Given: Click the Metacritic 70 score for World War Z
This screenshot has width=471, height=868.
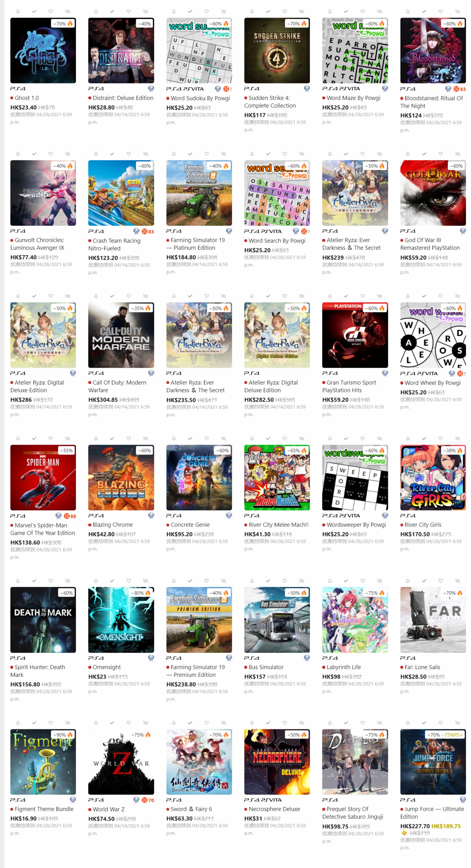Looking at the screenshot, I should tap(148, 800).
